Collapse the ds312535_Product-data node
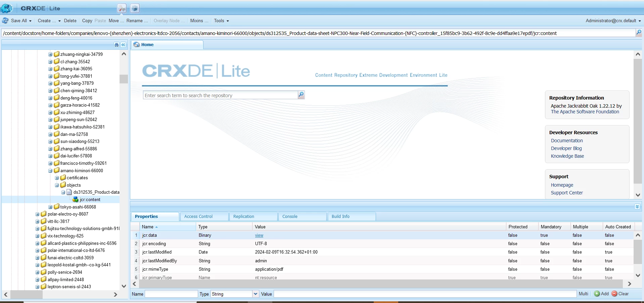 [x=63, y=192]
